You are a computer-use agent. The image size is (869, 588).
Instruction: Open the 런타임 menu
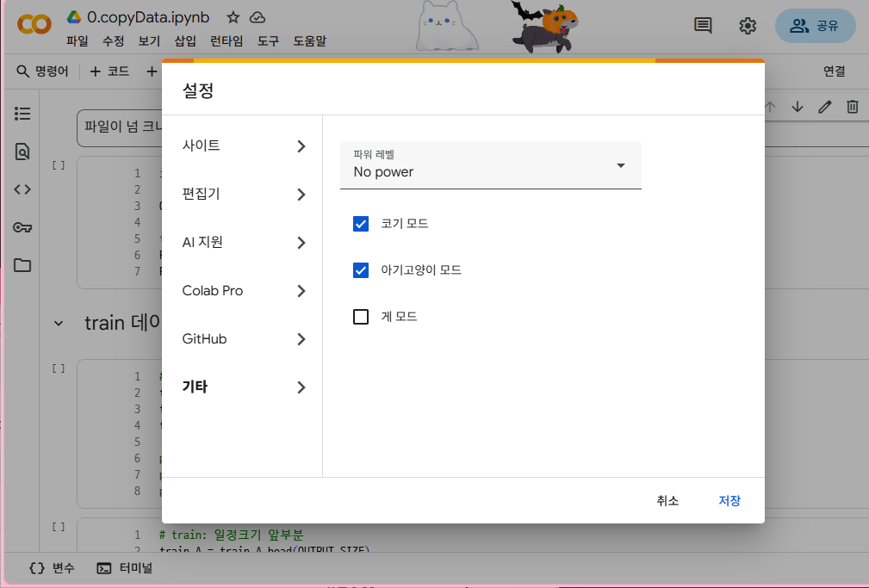(227, 40)
